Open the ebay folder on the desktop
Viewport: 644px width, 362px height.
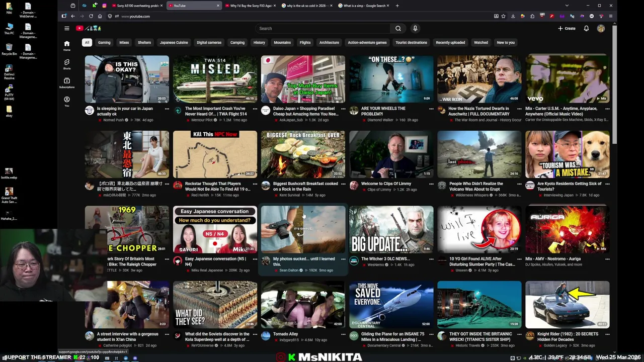[9, 111]
